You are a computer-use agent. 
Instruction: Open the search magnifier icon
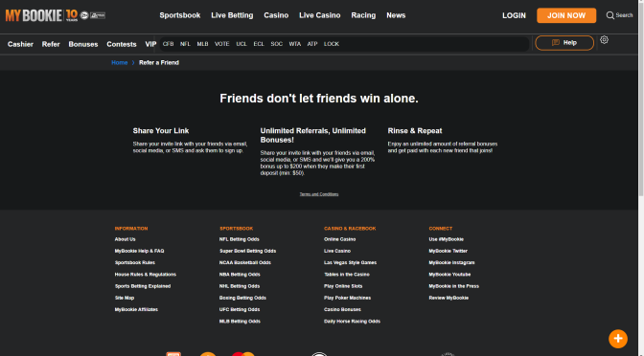pos(610,15)
